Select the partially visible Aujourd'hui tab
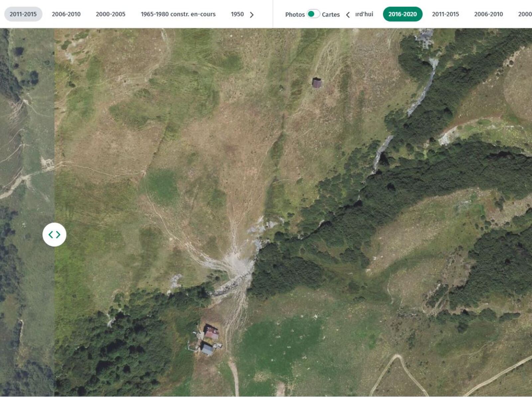The image size is (532, 397). [364, 14]
